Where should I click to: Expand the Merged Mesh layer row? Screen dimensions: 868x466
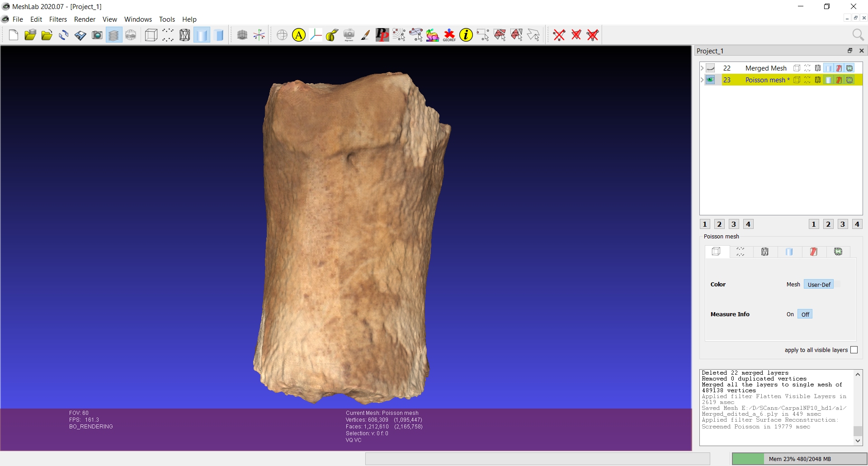tap(702, 68)
